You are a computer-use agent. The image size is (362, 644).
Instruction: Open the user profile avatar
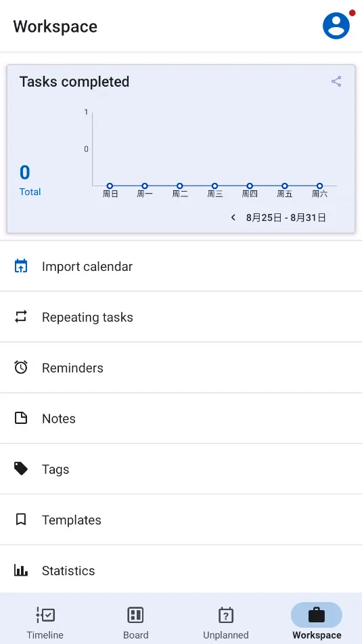coord(336,26)
